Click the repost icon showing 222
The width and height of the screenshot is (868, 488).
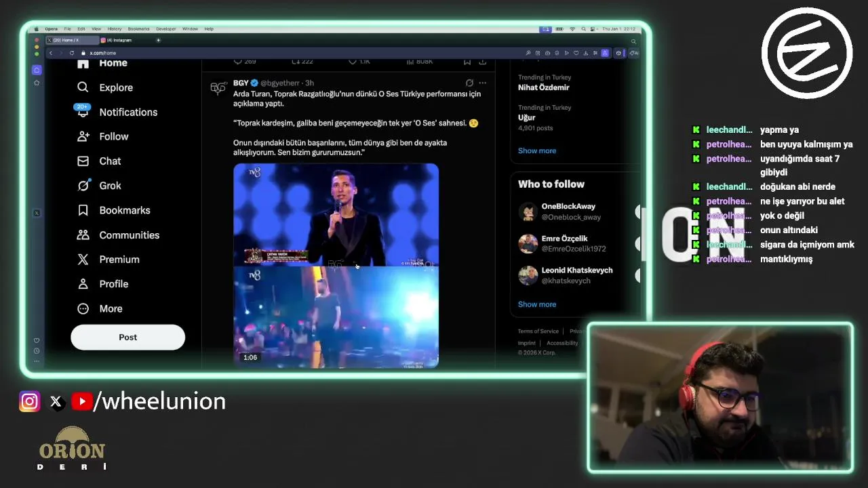point(295,62)
